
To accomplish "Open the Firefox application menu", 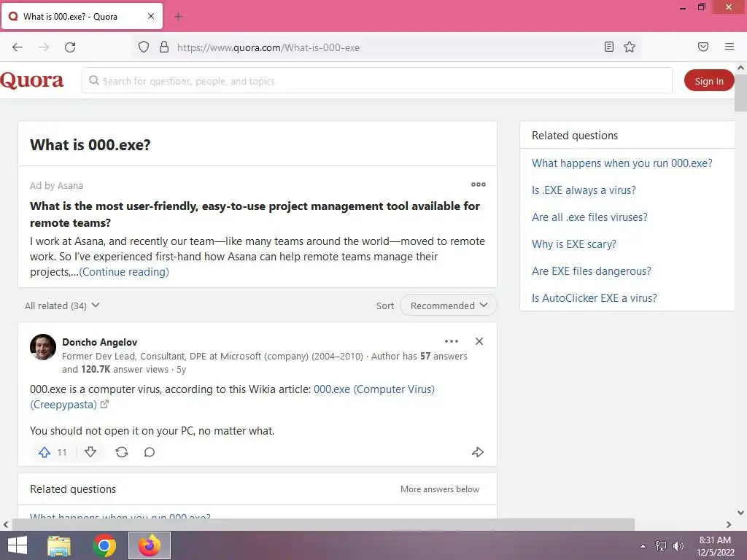I will click(x=729, y=47).
